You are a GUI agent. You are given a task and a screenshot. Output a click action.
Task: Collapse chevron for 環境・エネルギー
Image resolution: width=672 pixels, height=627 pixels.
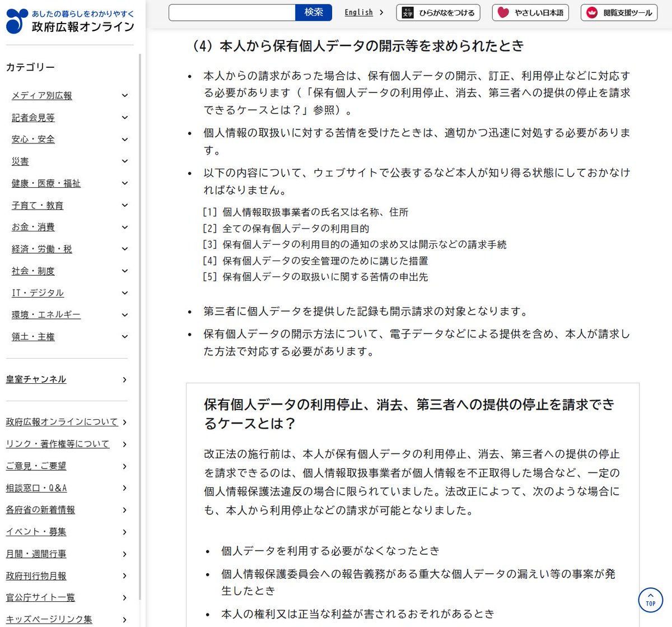tap(124, 314)
